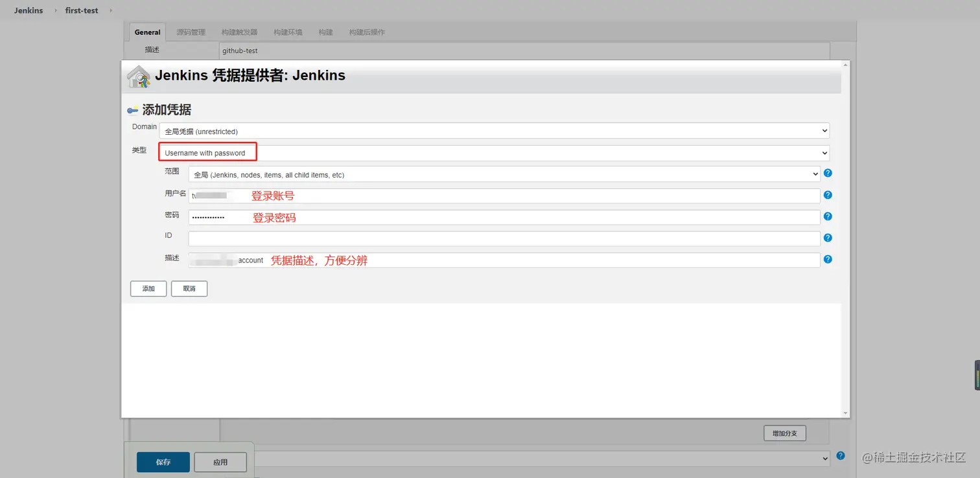
Task: Click the 增加分支 button
Action: pos(784,433)
